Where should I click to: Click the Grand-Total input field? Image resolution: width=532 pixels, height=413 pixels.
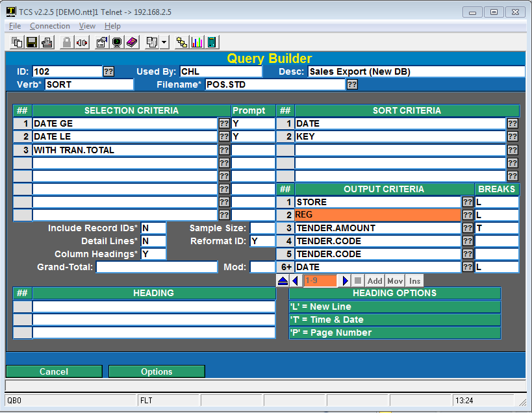click(157, 267)
